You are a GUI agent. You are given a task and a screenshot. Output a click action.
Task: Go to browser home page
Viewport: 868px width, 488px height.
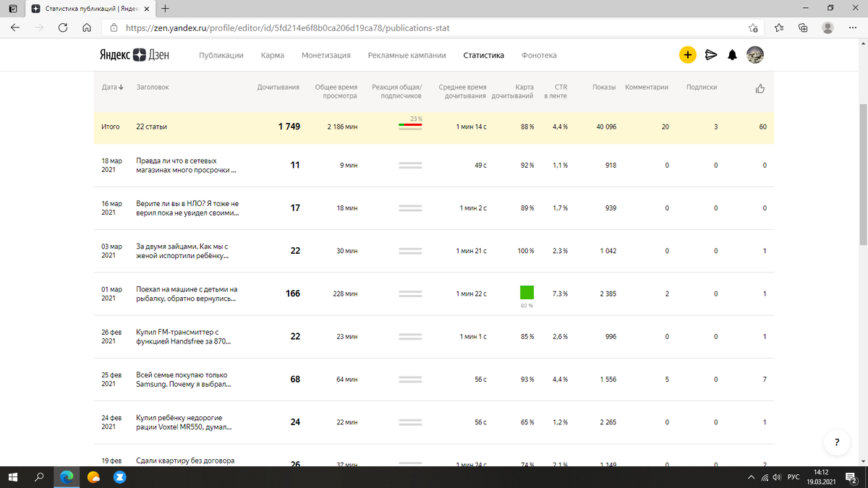86,28
